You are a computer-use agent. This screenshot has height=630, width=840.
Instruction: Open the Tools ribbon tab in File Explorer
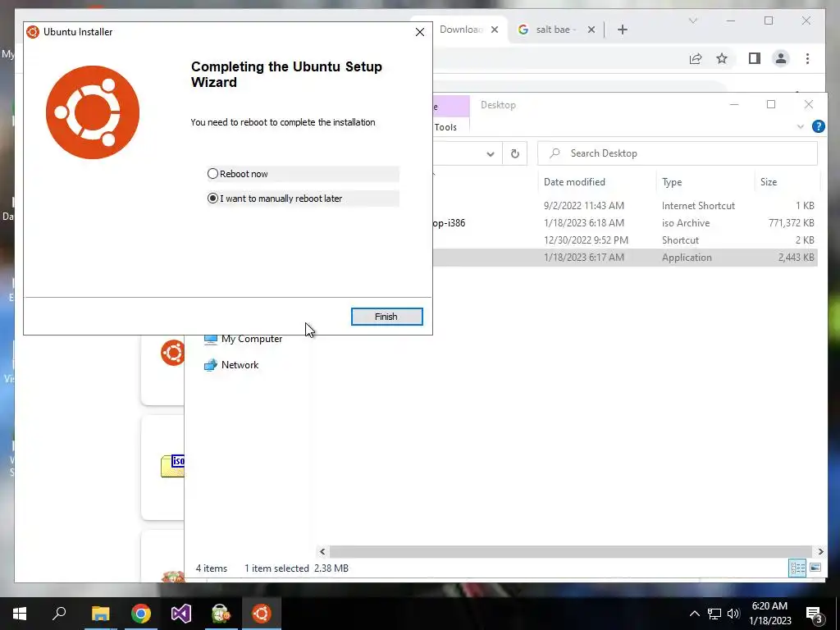[445, 127]
